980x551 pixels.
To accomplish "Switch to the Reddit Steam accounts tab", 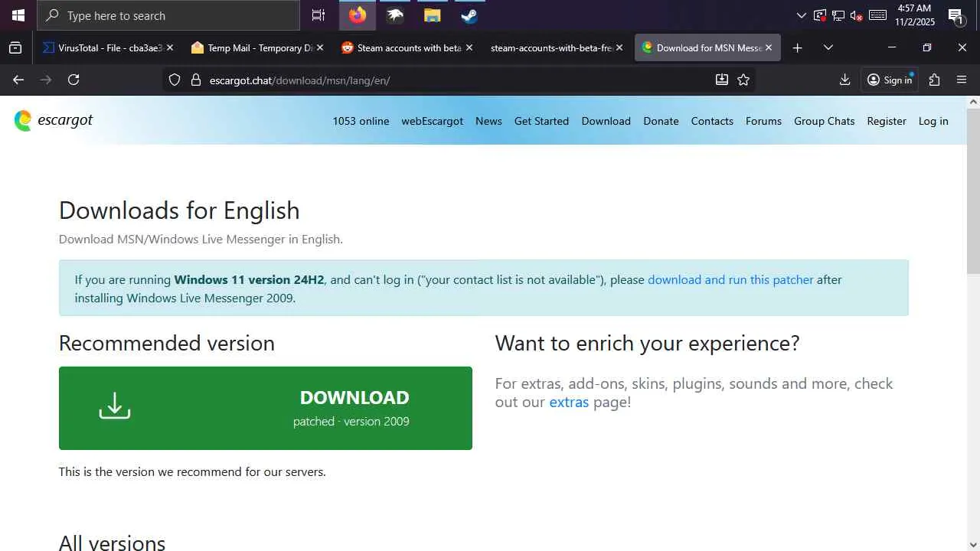I will pos(407,47).
